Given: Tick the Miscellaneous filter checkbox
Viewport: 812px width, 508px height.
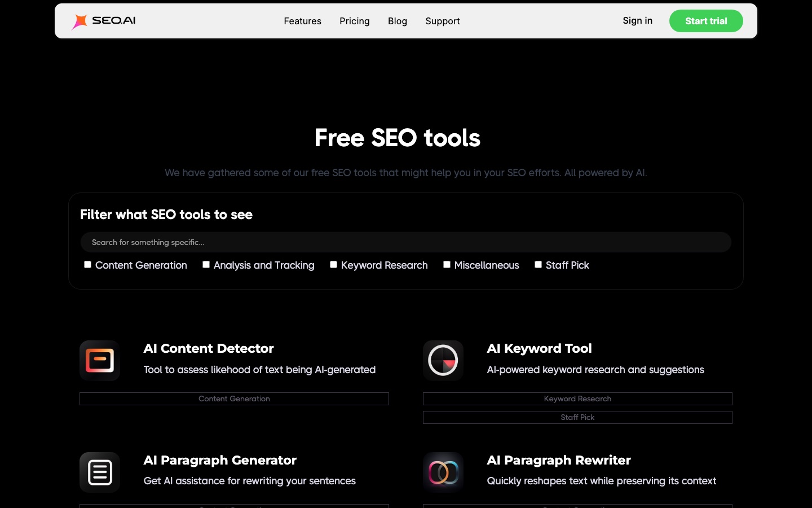Looking at the screenshot, I should tap(447, 264).
